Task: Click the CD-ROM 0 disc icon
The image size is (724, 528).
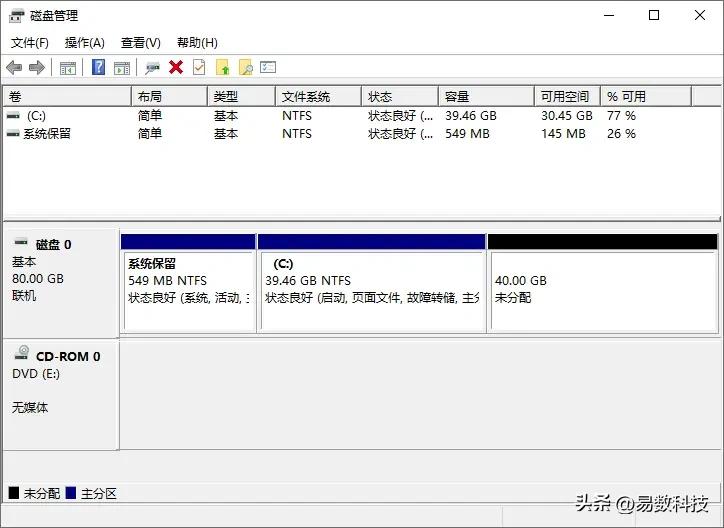Action: pos(22,353)
